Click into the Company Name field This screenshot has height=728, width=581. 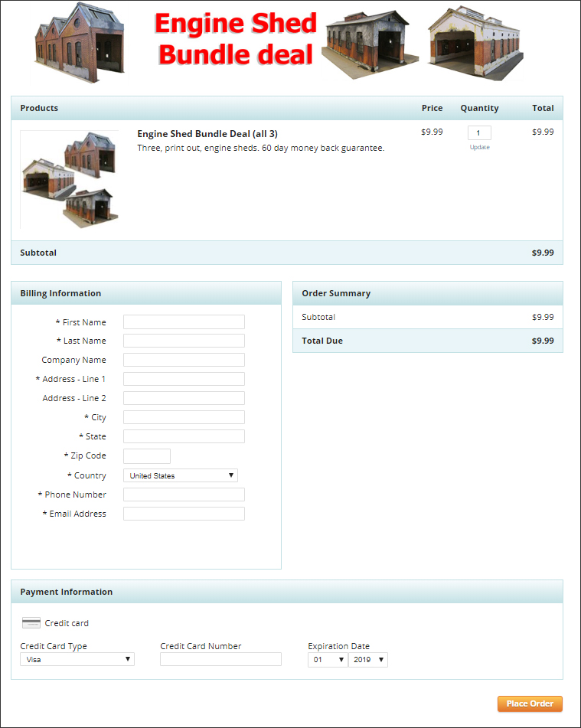pos(184,360)
